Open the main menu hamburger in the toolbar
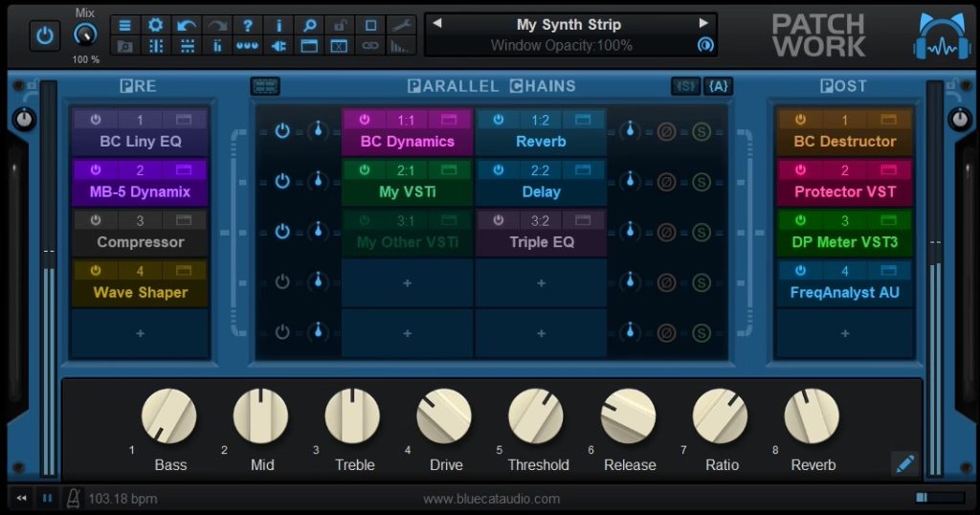The width and height of the screenshot is (980, 515). 124,25
